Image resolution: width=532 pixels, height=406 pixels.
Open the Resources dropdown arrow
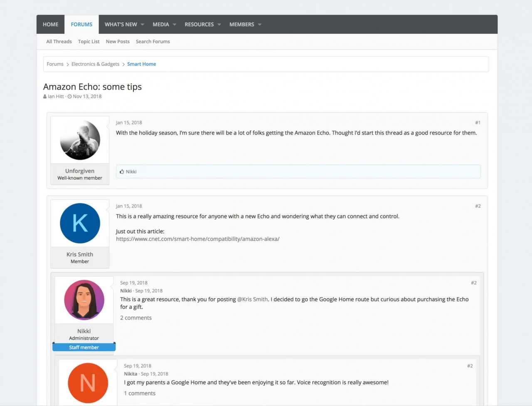[219, 25]
